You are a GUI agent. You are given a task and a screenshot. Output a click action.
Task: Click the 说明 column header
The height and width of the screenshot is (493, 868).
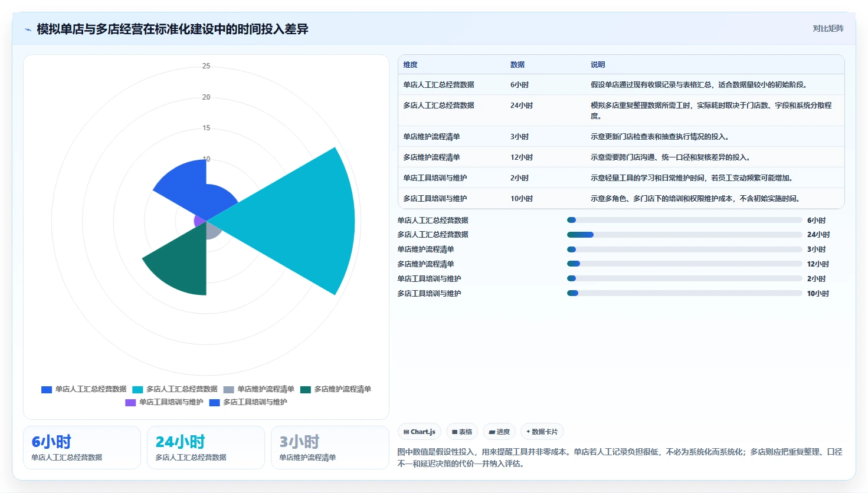(598, 65)
